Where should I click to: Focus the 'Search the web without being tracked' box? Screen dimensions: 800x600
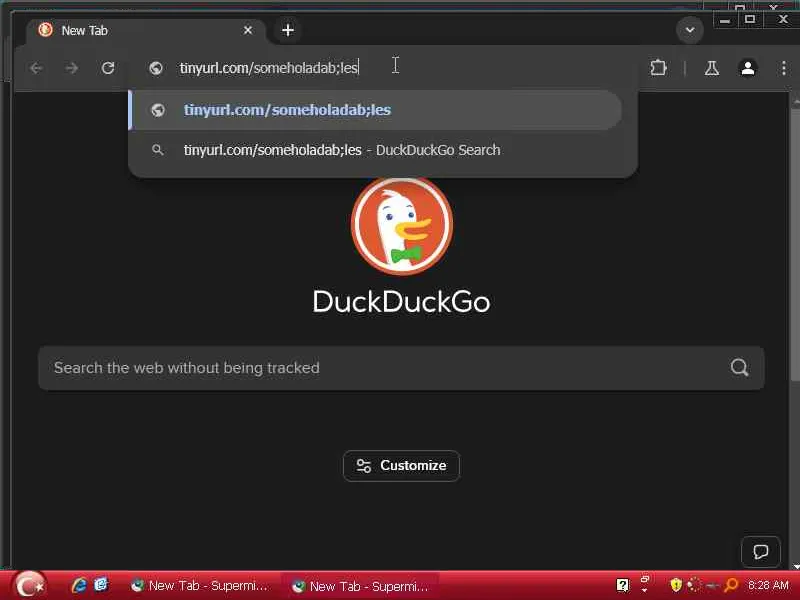(x=402, y=368)
